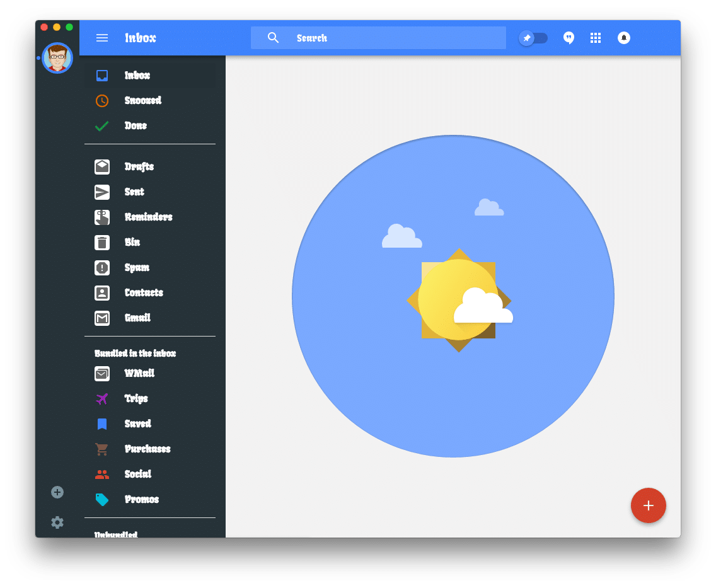
Task: Click the search magnifier icon
Action: pos(273,38)
